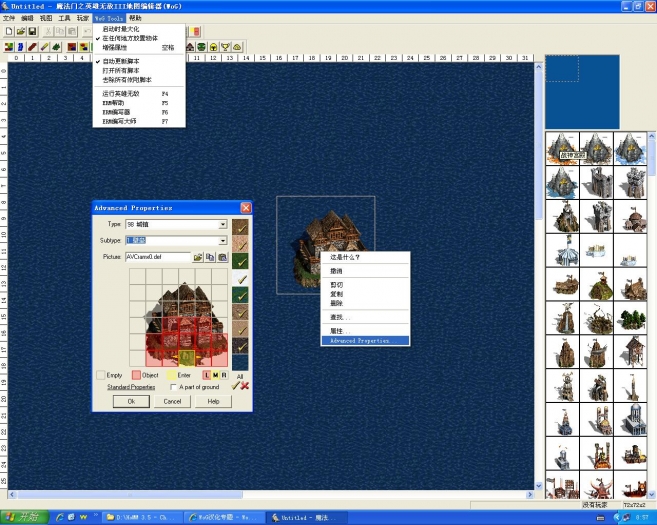The height and width of the screenshot is (525, 657).
Task: Select the yellow Enter cell type box
Action: [172, 375]
